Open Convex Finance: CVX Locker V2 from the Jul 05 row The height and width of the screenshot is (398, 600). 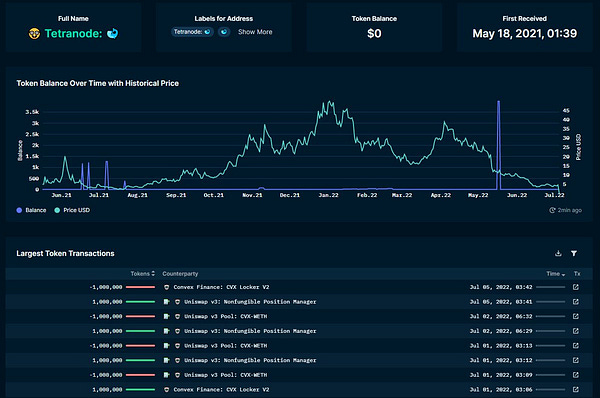(x=221, y=287)
